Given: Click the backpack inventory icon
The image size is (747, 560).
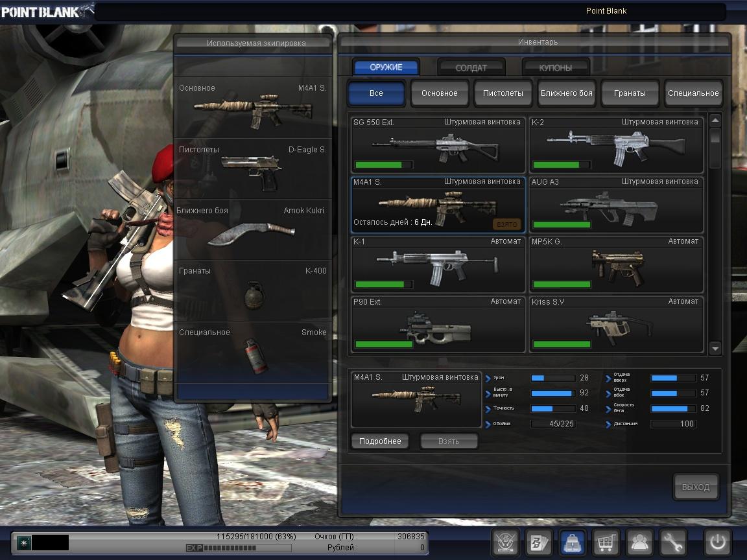Looking at the screenshot, I should (572, 542).
